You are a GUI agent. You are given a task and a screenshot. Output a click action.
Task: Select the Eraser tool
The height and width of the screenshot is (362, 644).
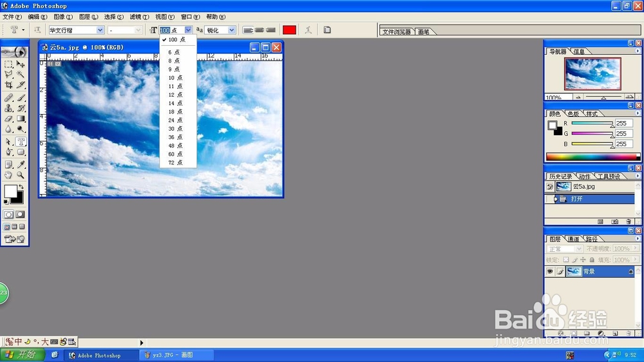tap(8, 119)
